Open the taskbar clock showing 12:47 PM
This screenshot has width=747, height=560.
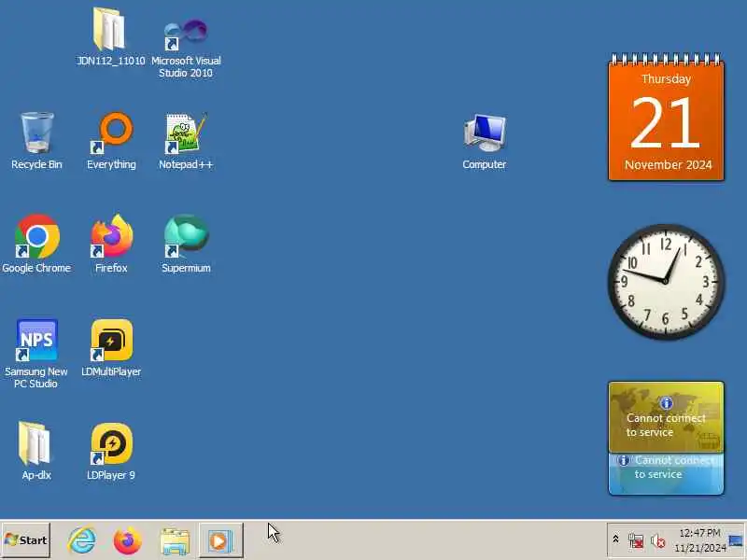point(699,540)
